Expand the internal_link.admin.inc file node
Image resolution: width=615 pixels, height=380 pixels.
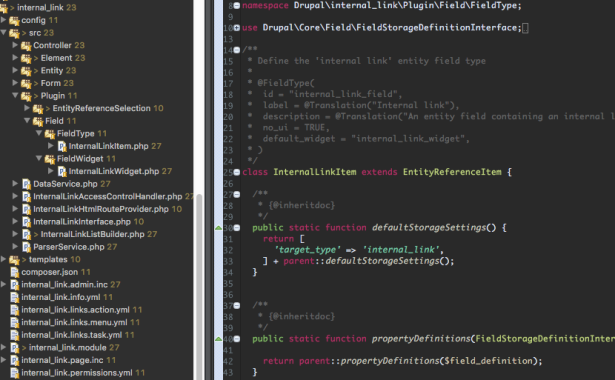(x=4, y=284)
